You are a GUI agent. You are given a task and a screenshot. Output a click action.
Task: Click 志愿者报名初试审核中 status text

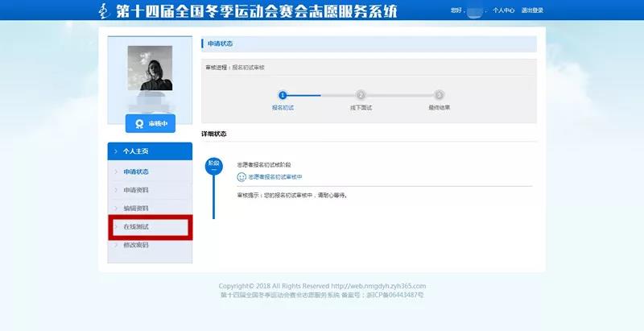[x=275, y=177]
